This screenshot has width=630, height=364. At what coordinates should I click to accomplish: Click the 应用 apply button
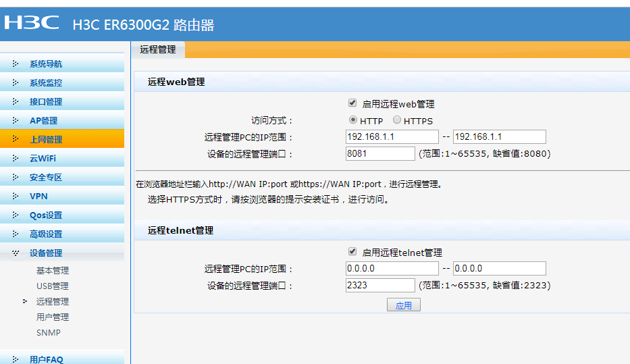pyautogui.click(x=404, y=305)
